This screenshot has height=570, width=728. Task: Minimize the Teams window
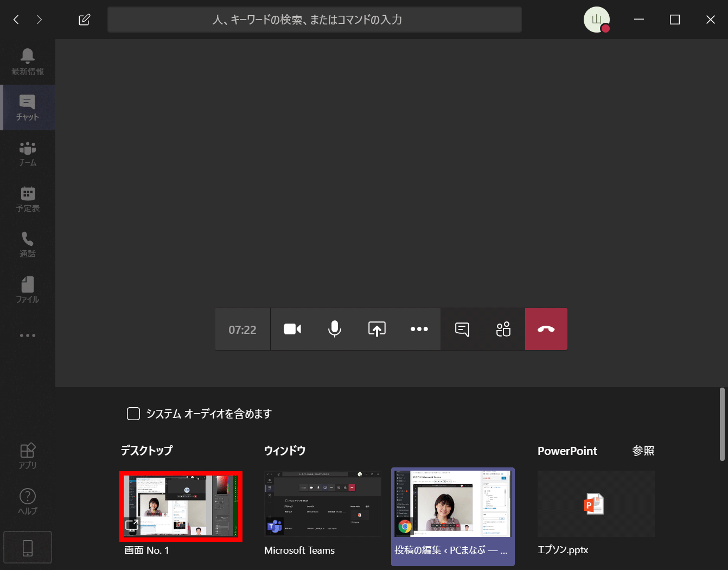click(639, 20)
